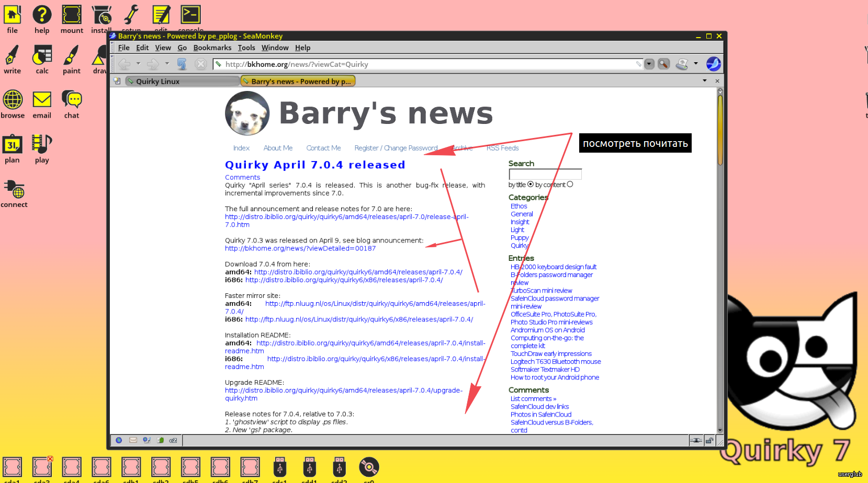This screenshot has height=483, width=868.
Task: Open the Window menu
Action: coord(275,48)
